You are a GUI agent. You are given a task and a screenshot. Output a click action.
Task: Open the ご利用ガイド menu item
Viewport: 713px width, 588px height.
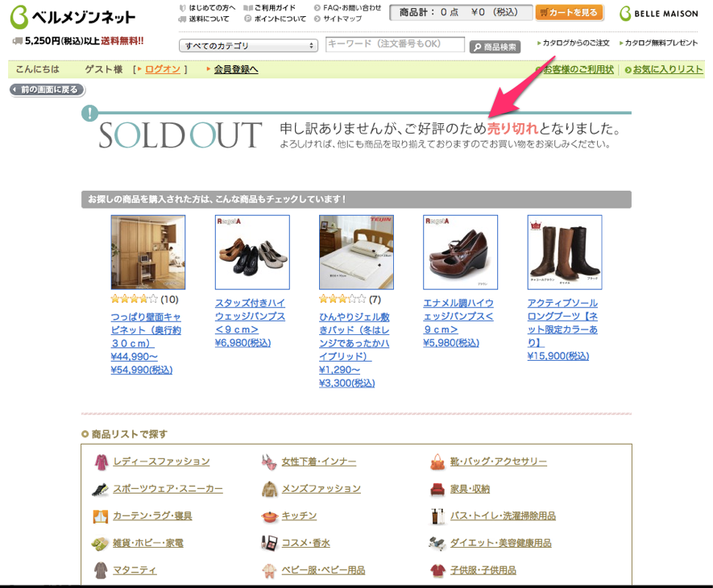click(x=274, y=8)
